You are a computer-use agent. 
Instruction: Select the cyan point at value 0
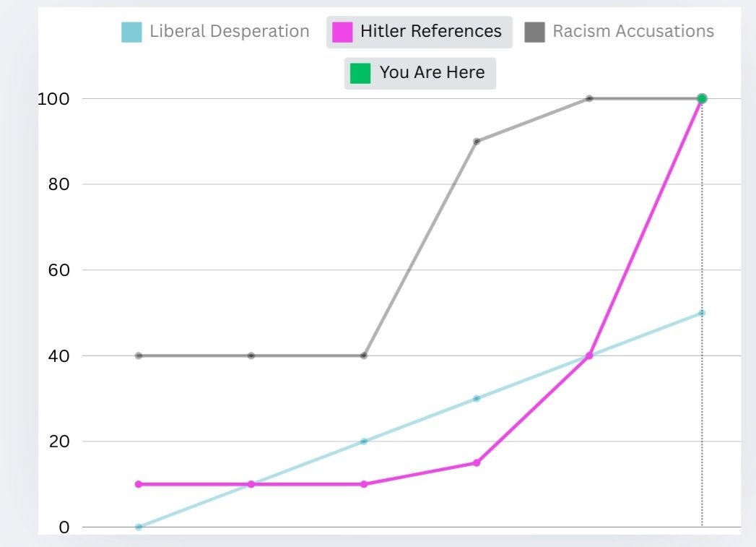click(139, 527)
